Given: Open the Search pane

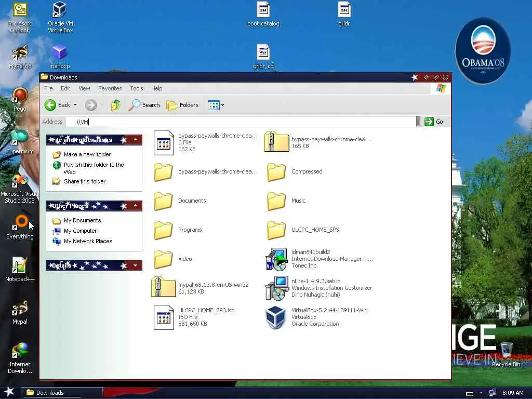Looking at the screenshot, I should click(144, 105).
